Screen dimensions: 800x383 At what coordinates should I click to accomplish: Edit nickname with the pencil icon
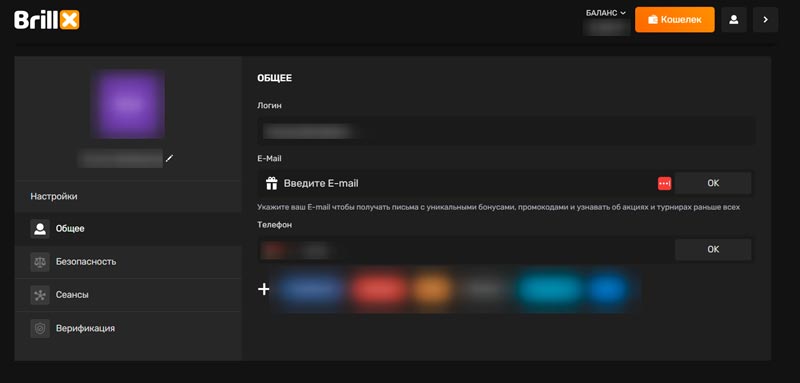pyautogui.click(x=170, y=159)
